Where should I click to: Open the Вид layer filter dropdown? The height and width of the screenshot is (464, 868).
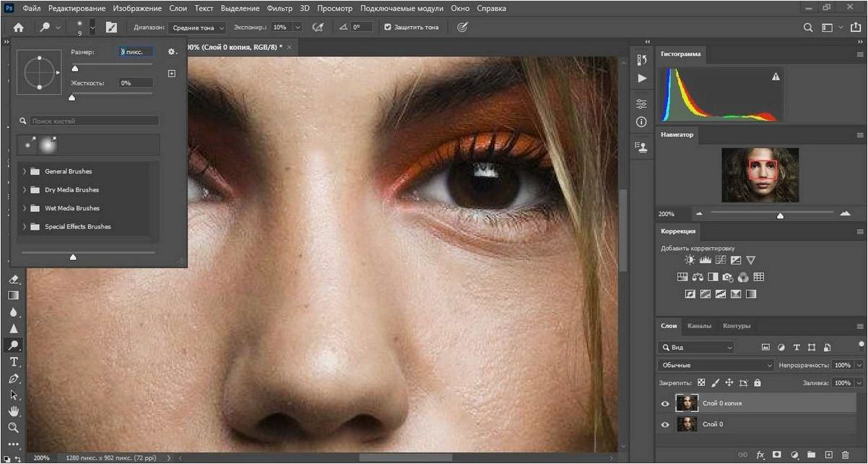[696, 348]
